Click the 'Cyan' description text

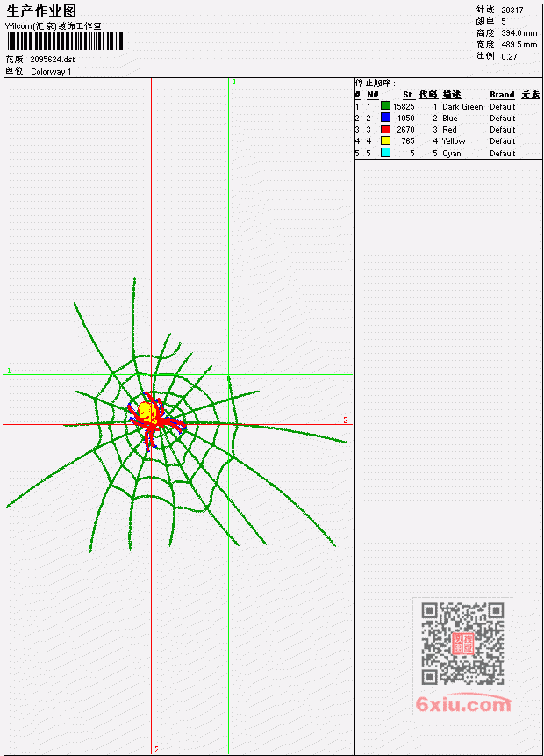point(452,154)
